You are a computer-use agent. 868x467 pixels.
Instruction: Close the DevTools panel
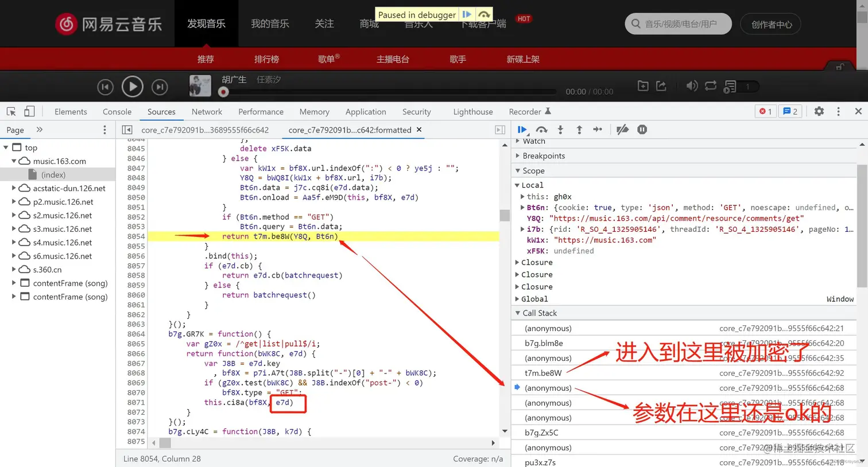point(858,111)
